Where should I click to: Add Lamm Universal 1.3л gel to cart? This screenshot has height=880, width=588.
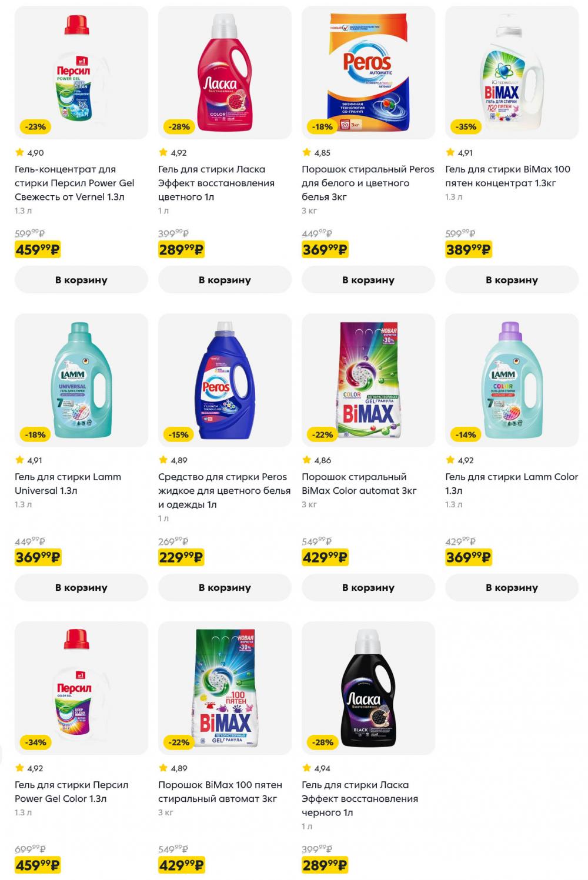tap(81, 587)
